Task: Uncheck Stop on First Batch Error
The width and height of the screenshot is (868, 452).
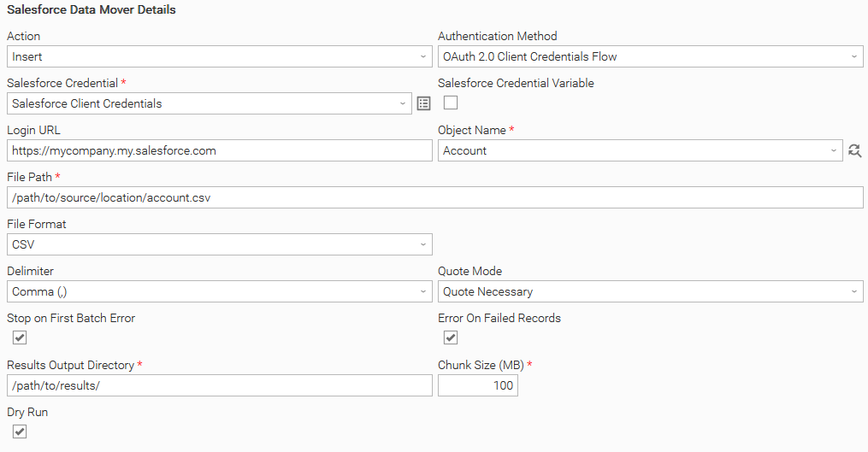Action: pyautogui.click(x=20, y=338)
